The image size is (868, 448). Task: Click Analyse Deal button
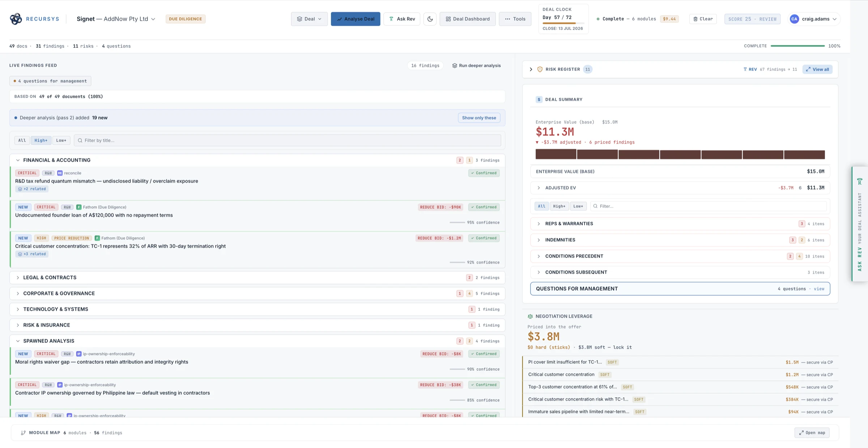(356, 19)
